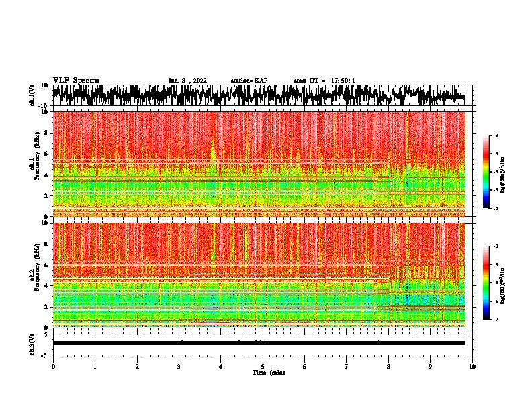Click the "8" tick label on time axis
This screenshot has height=411, width=532.
click(388, 367)
